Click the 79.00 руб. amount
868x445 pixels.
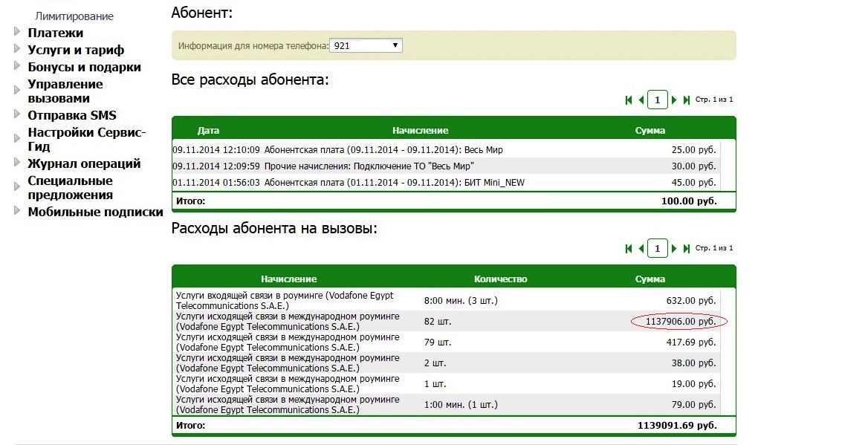pos(693,405)
